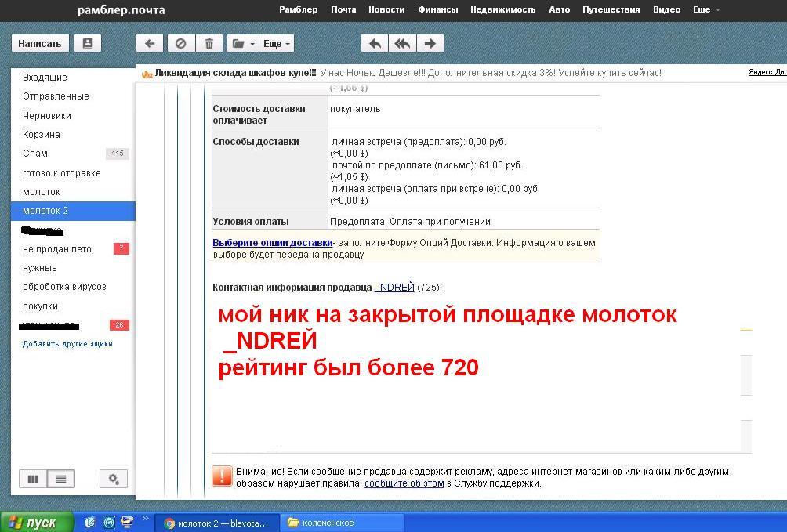Click the Написать compose button
The width and height of the screenshot is (787, 532).
click(x=40, y=43)
